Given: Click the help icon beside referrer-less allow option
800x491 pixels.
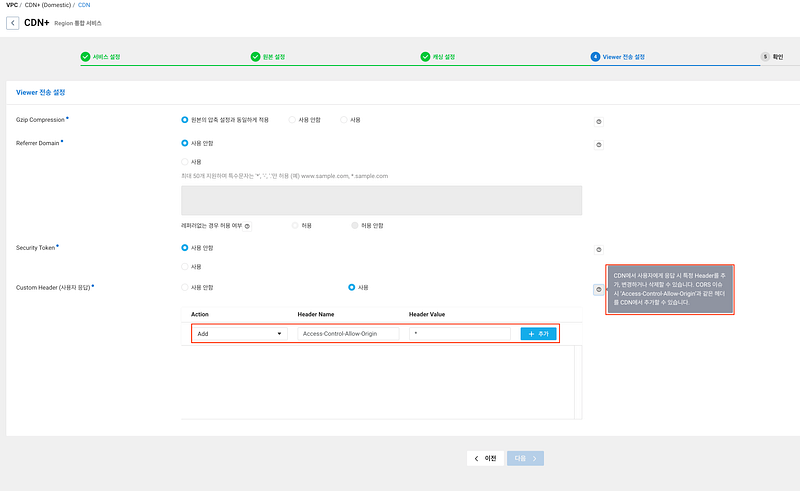Looking at the screenshot, I should pos(247,226).
